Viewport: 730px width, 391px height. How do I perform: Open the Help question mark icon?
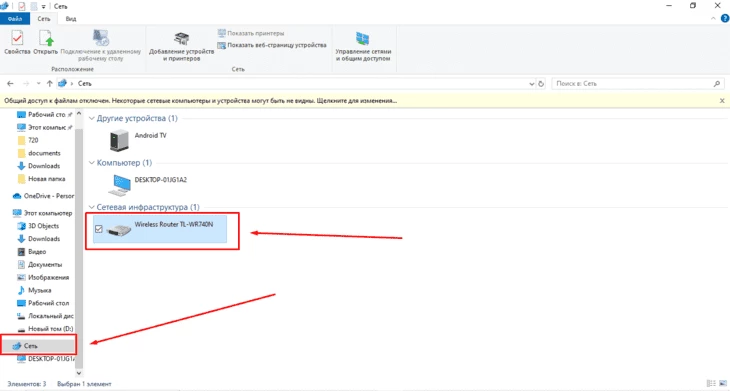[x=724, y=19]
